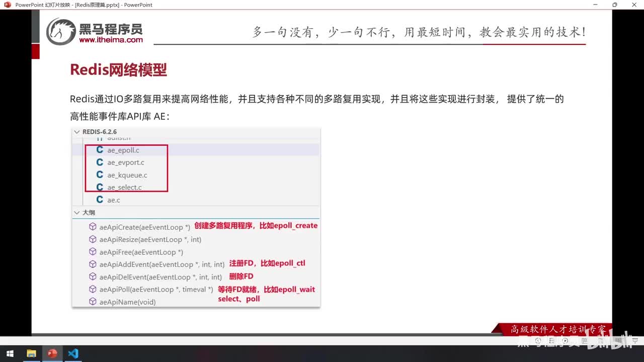Click the cube icon next to aeApiCreate
Screen dimensions: 644x362
93,227
